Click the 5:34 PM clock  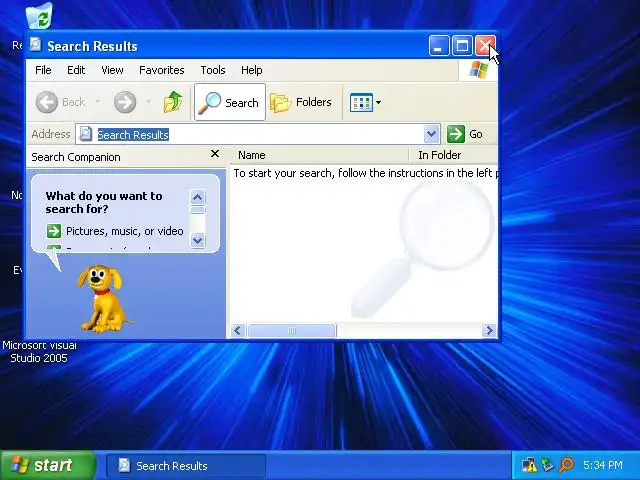click(x=602, y=465)
